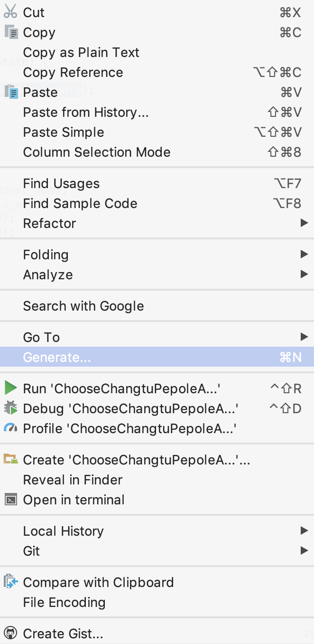Click the green Run triangle icon
This screenshot has width=314, height=644.
[10, 388]
